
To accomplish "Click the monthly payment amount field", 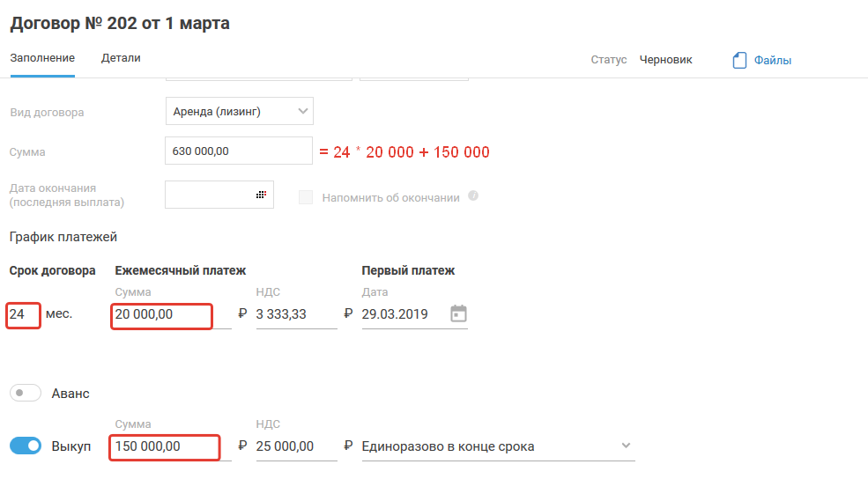I will click(162, 314).
